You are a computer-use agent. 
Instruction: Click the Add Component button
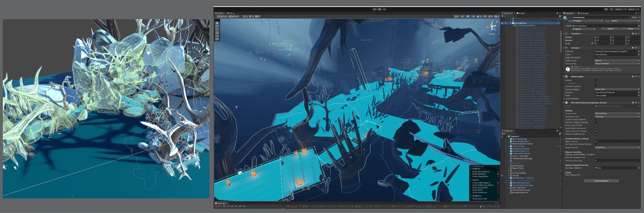601,181
